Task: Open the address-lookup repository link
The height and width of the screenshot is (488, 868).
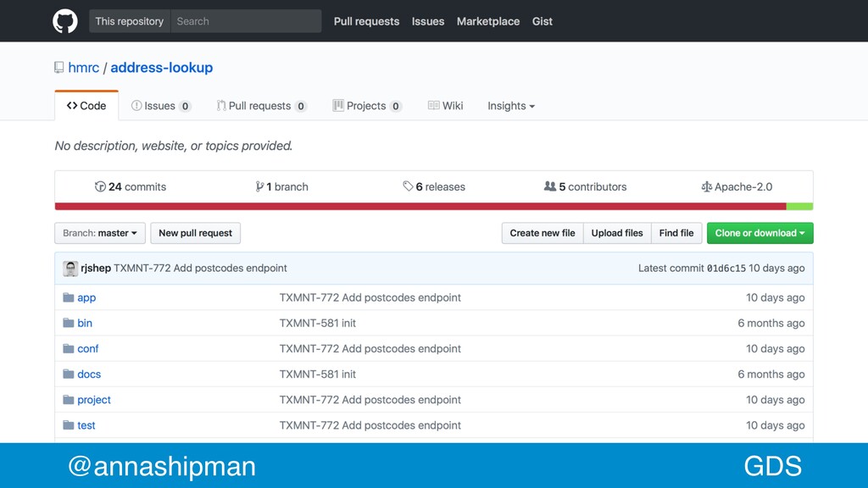Action: 162,68
